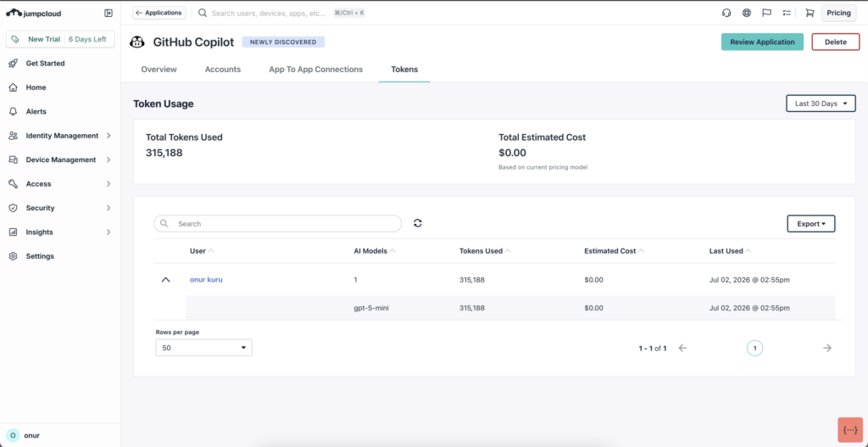Screen dimensions: 868x447
Task: Click the Delete button
Action: tap(836, 42)
